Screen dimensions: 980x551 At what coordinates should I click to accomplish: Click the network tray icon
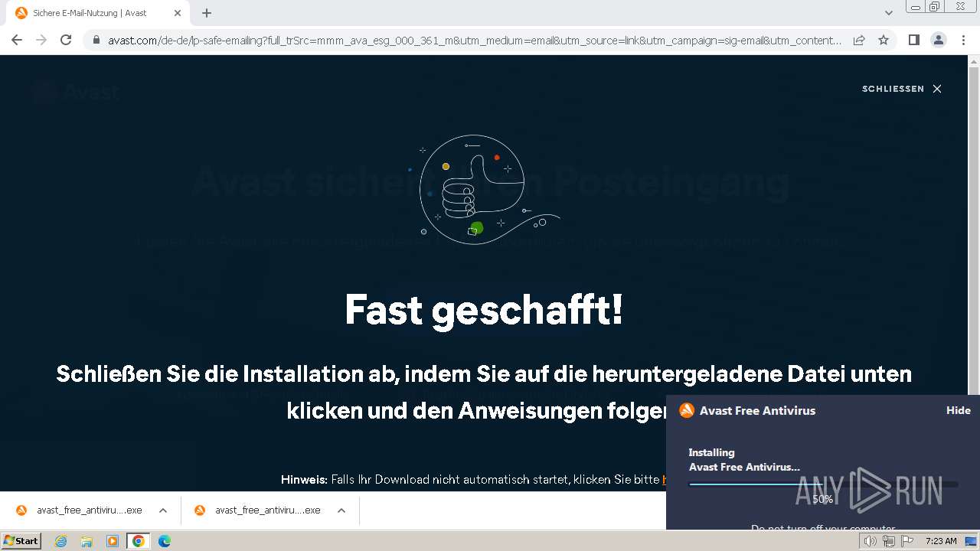point(889,541)
